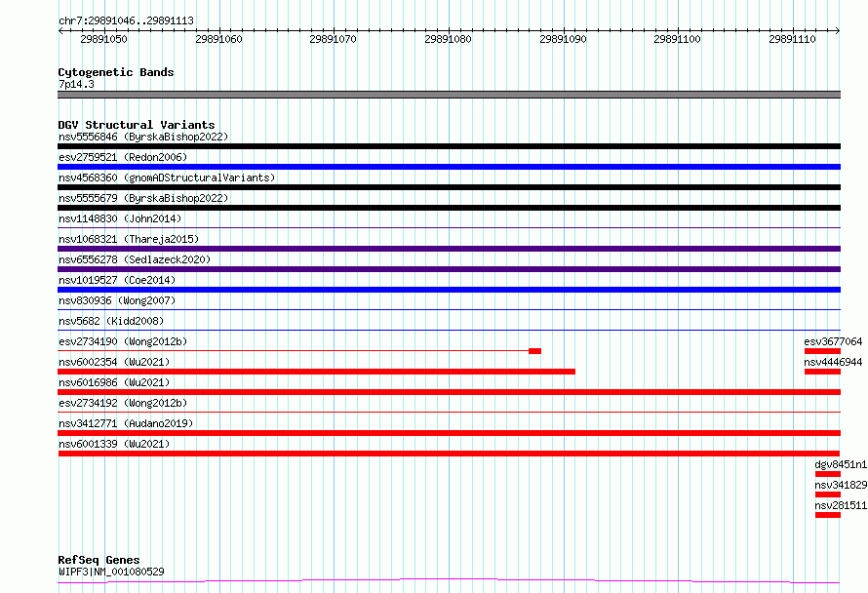Click the Cytogenetic Bands track heading
This screenshot has width=868, height=593.
pyautogui.click(x=116, y=72)
